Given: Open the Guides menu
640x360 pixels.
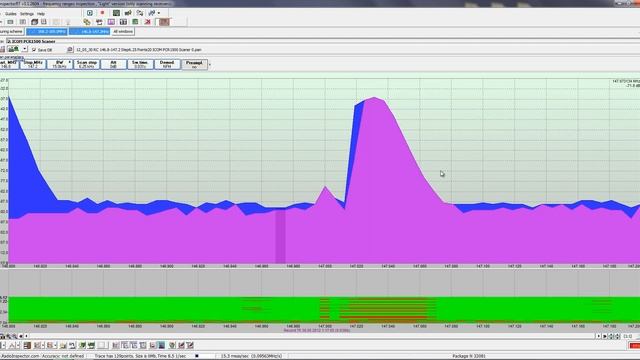Looking at the screenshot, I should [11, 13].
